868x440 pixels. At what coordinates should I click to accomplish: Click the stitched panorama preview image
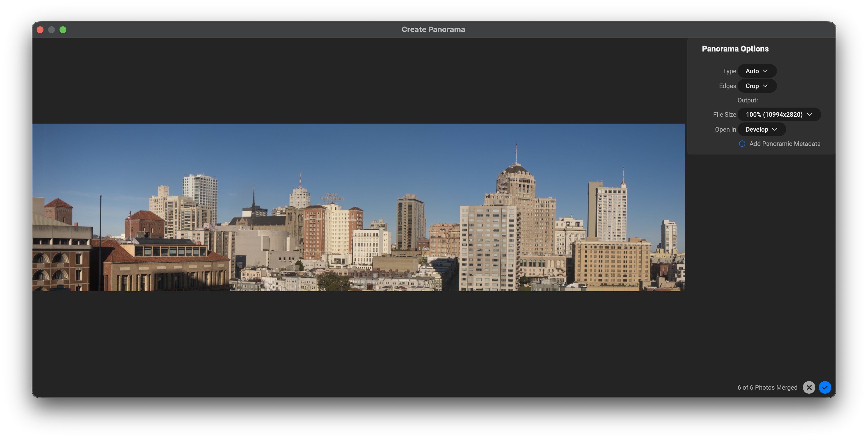pos(358,207)
